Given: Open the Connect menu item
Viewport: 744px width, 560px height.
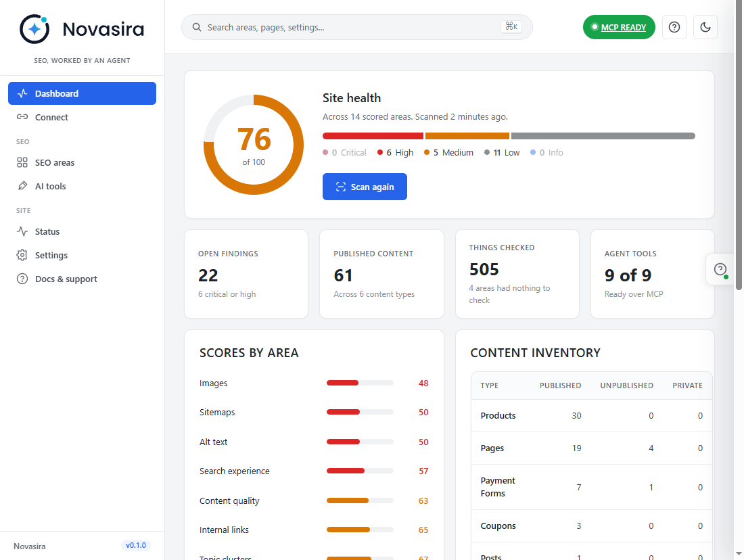Looking at the screenshot, I should point(82,117).
